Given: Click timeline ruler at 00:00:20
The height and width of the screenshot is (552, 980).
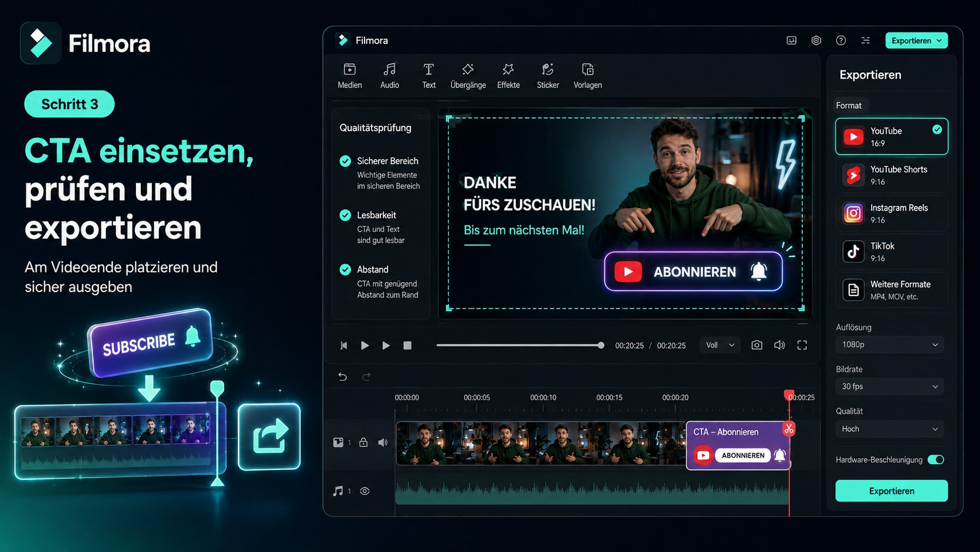Looking at the screenshot, I should click(675, 397).
